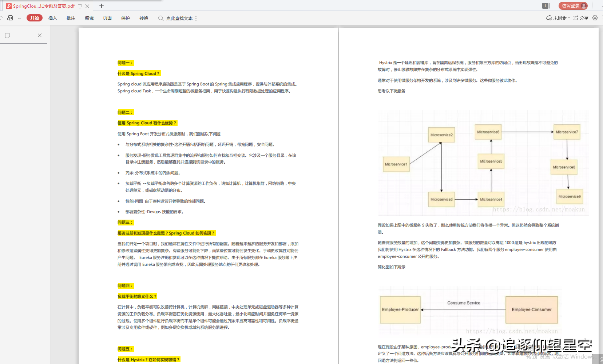Click the Microservice9 box in diagram
This screenshot has height=364, width=603.
(570, 196)
